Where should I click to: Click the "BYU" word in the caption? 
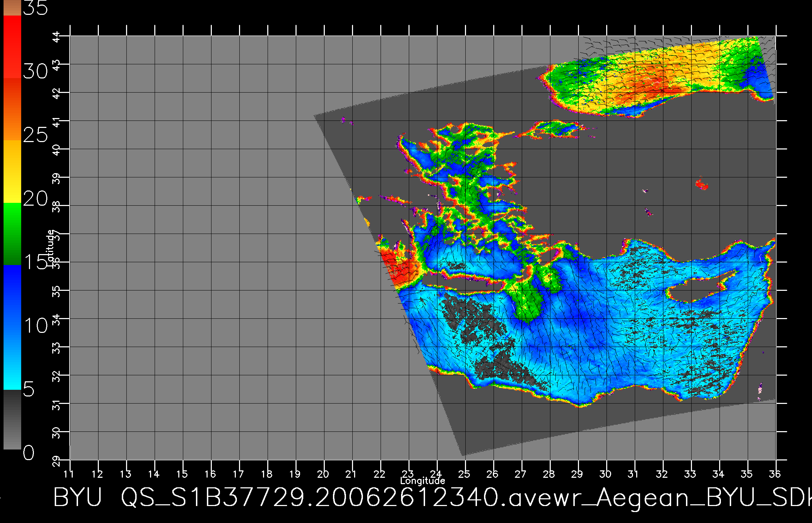pyautogui.click(x=78, y=497)
